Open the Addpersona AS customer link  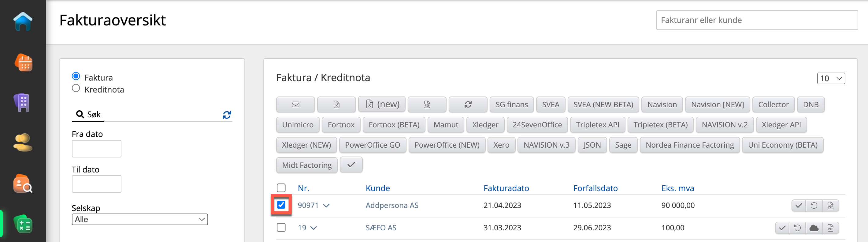[x=391, y=206]
